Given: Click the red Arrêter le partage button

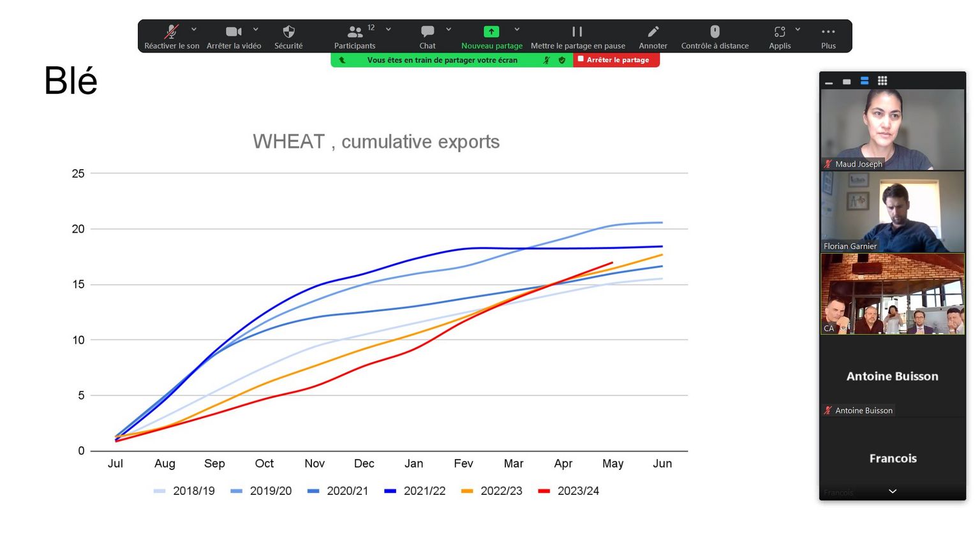Looking at the screenshot, I should [616, 60].
